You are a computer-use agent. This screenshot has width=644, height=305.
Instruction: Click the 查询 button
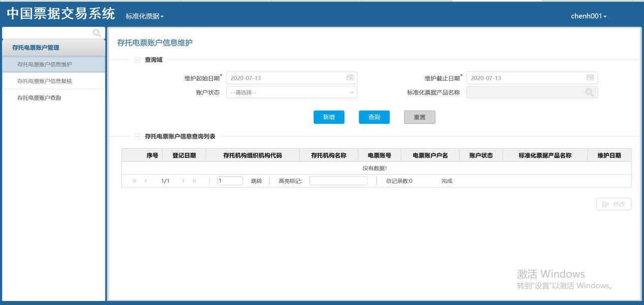click(x=374, y=117)
